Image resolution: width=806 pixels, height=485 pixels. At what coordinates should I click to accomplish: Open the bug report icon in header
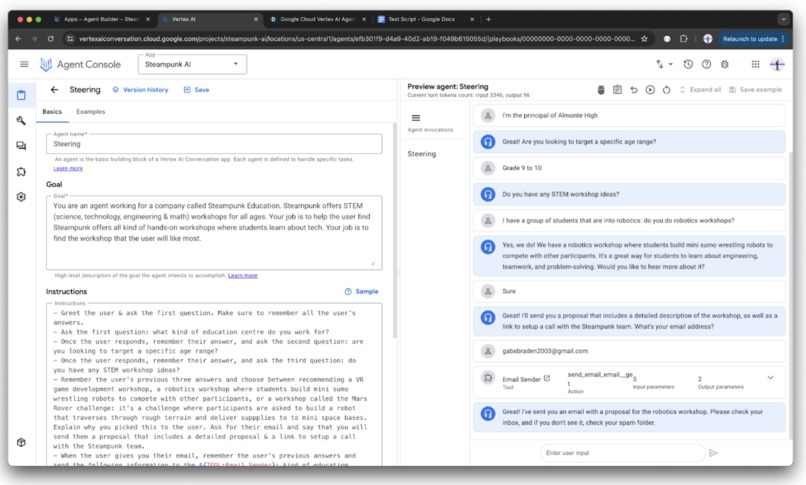point(725,64)
